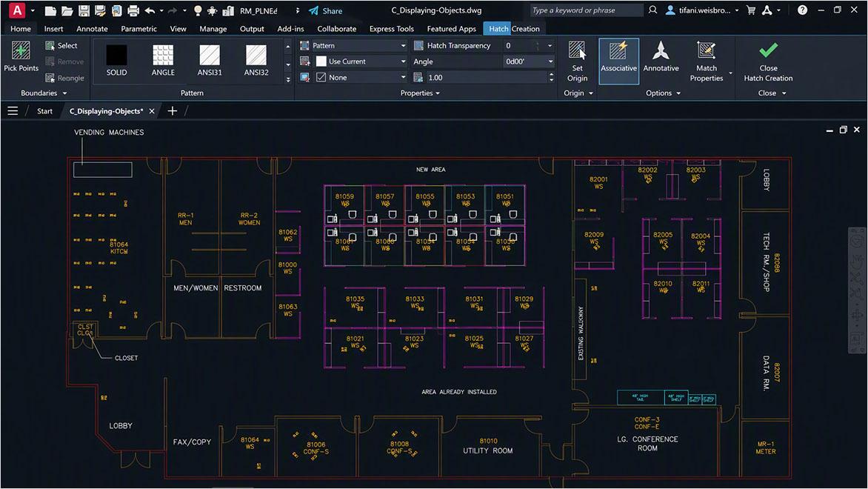Open the Home ribbon tab
The height and width of the screenshot is (489, 868).
(x=21, y=29)
